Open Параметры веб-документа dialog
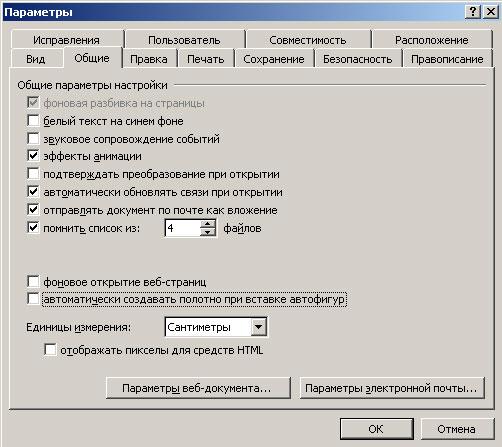502x447 pixels. 198,388
